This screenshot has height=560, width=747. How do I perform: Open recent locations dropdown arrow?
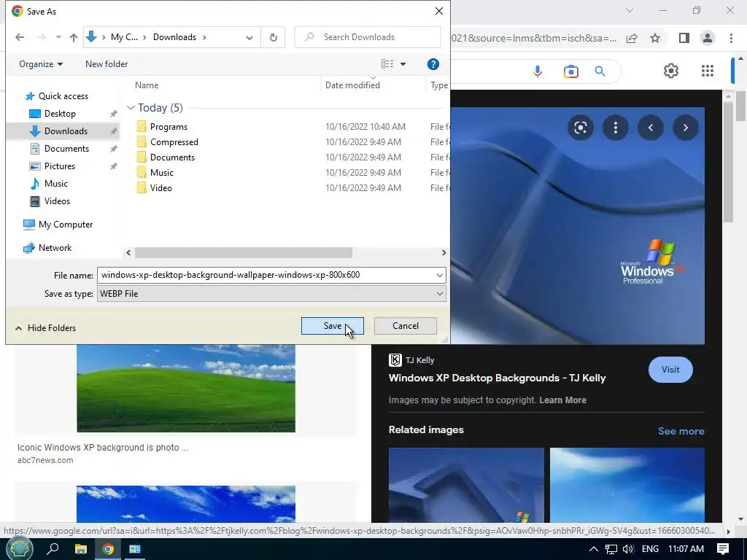point(58,37)
